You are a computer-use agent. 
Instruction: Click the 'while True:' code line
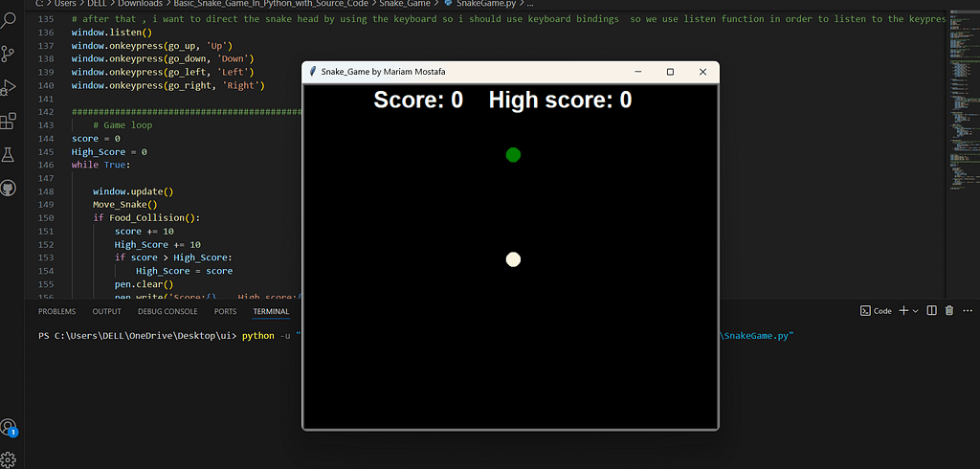[x=101, y=165]
